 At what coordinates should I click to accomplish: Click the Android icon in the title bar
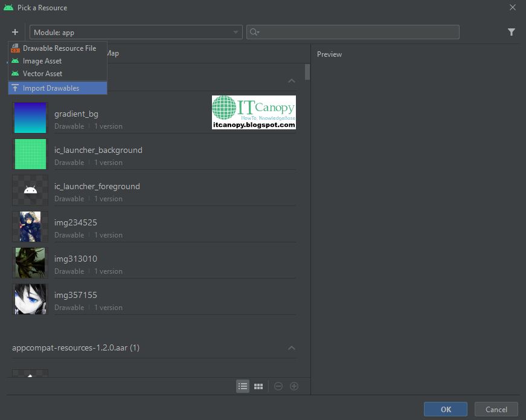(x=8, y=8)
